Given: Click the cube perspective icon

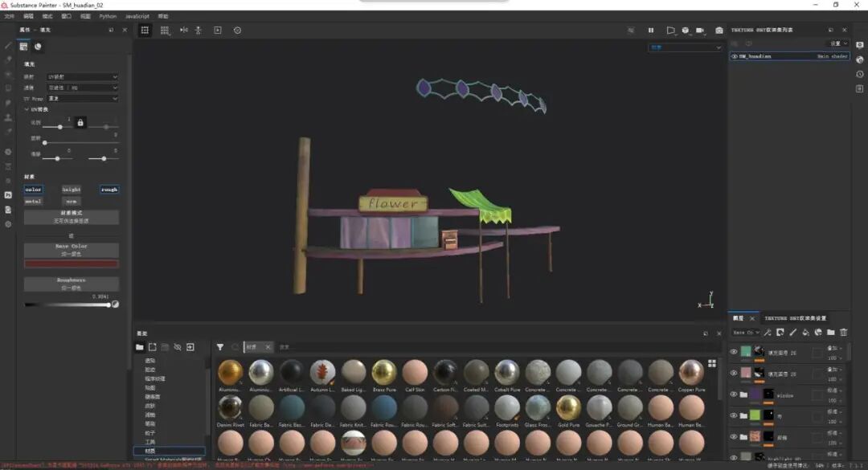Looking at the screenshot, I should coord(686,31).
